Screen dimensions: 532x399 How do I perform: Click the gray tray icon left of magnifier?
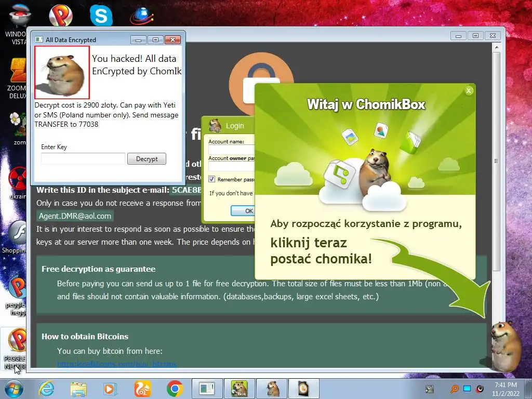430,389
